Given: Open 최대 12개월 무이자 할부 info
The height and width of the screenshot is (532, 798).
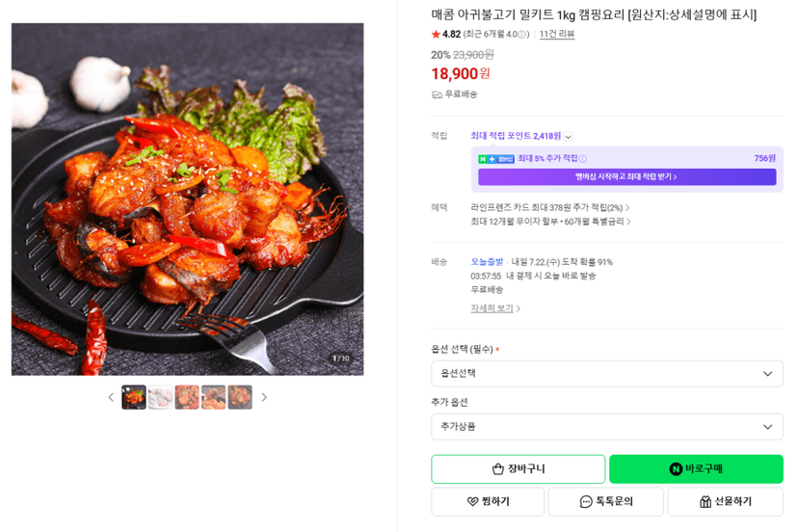Looking at the screenshot, I should pos(550,222).
